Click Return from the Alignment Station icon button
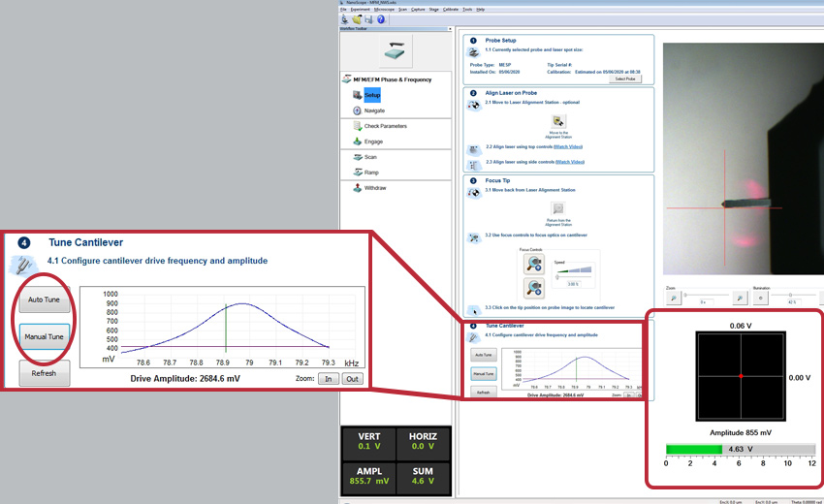Viewport: 824px width, 504px height. click(x=558, y=208)
